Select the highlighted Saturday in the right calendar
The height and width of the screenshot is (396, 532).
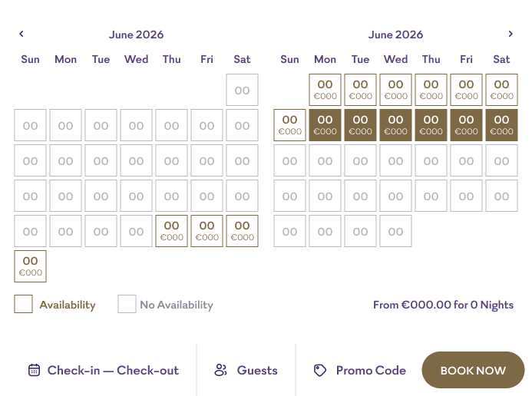(501, 125)
